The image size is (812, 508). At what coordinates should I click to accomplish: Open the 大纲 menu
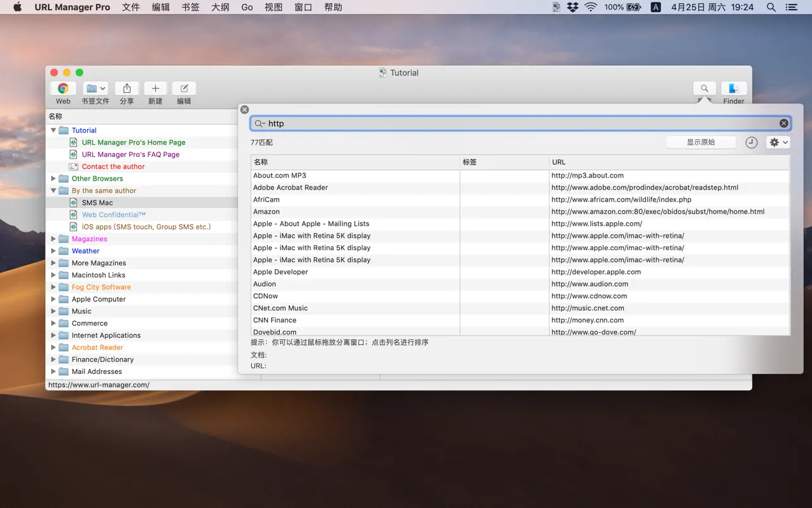(x=220, y=7)
